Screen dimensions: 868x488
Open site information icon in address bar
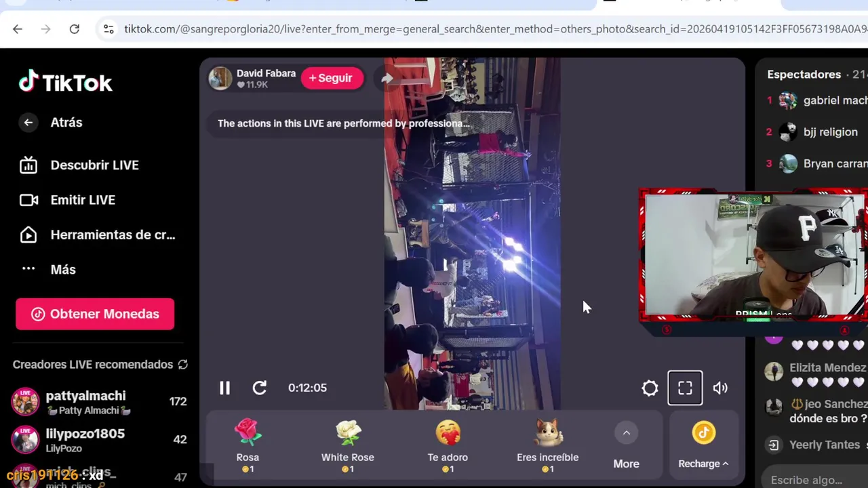[108, 29]
